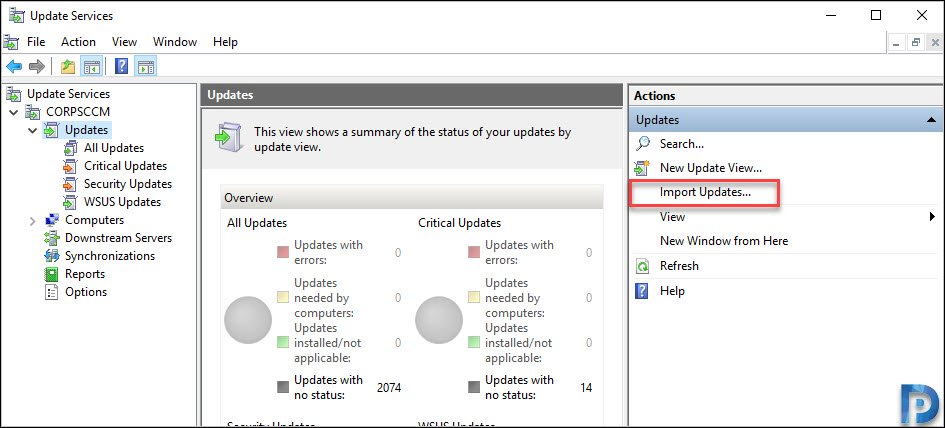945x428 pixels.
Task: Minimize the inner MDI child window
Action: (x=896, y=43)
